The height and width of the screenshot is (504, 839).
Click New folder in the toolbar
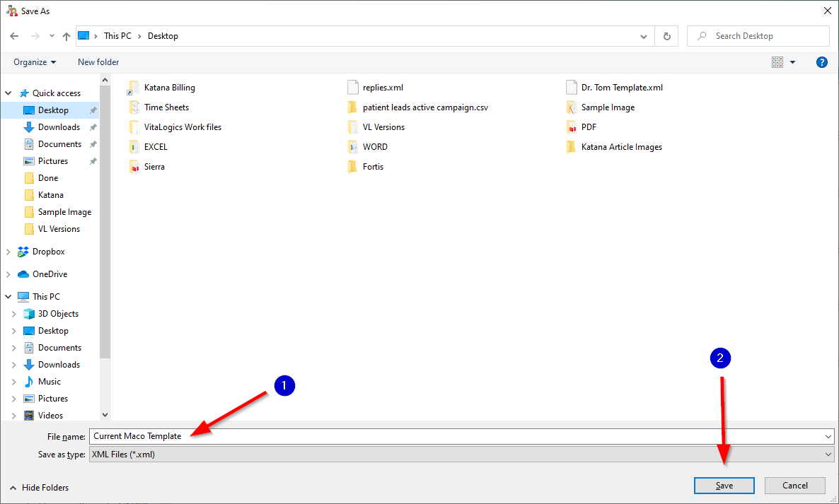tap(98, 62)
